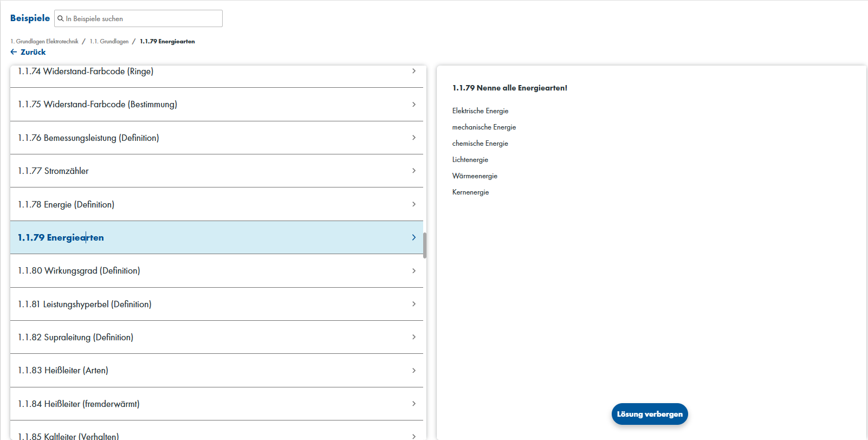Viewport: 868px width, 440px height.
Task: Open the Beispiele heading link
Action: click(x=30, y=18)
